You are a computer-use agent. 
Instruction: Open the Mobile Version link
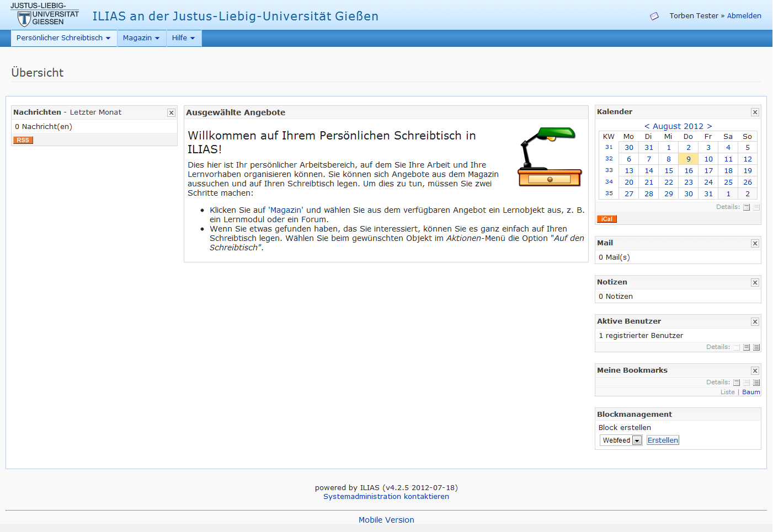pos(386,520)
